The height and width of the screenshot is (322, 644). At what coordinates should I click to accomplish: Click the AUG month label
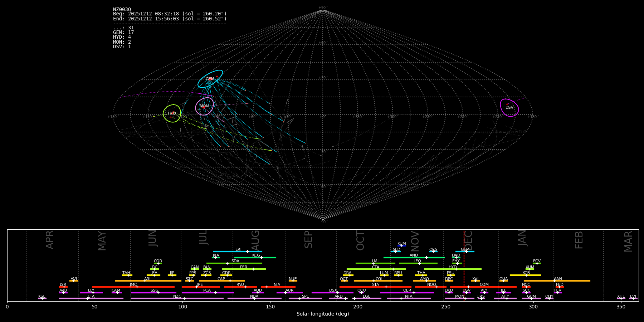click(255, 240)
